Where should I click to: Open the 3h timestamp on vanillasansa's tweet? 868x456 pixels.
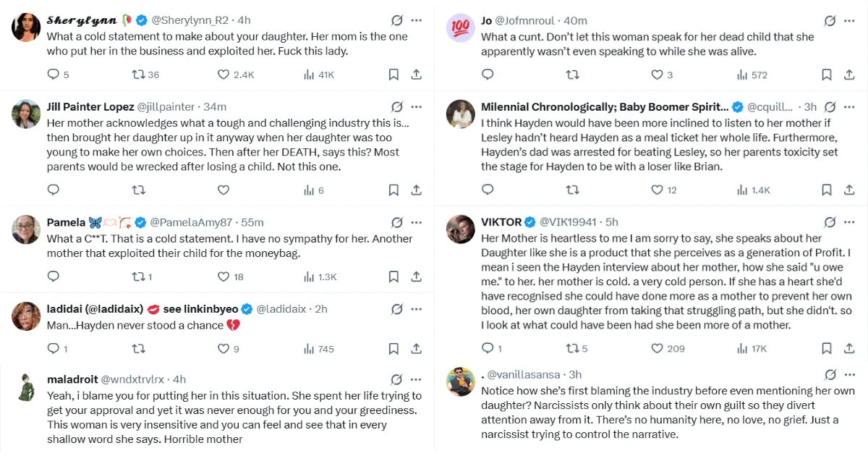click(576, 374)
